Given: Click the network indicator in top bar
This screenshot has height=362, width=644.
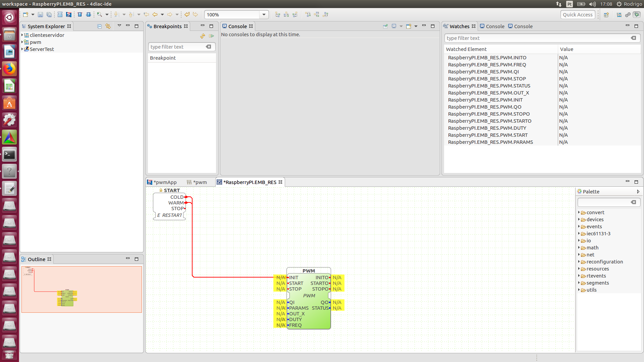Looking at the screenshot, I should pos(558,4).
